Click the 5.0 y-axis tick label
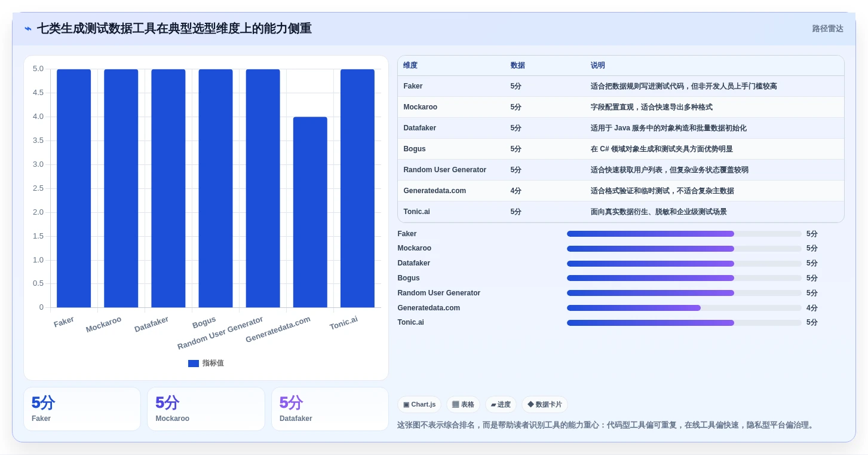This screenshot has width=868, height=455. [x=38, y=69]
